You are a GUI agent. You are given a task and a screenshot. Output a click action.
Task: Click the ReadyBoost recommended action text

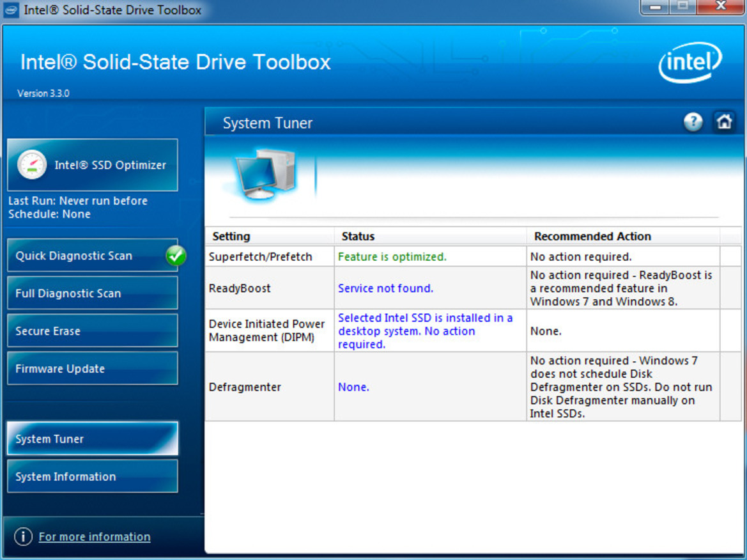tap(620, 288)
